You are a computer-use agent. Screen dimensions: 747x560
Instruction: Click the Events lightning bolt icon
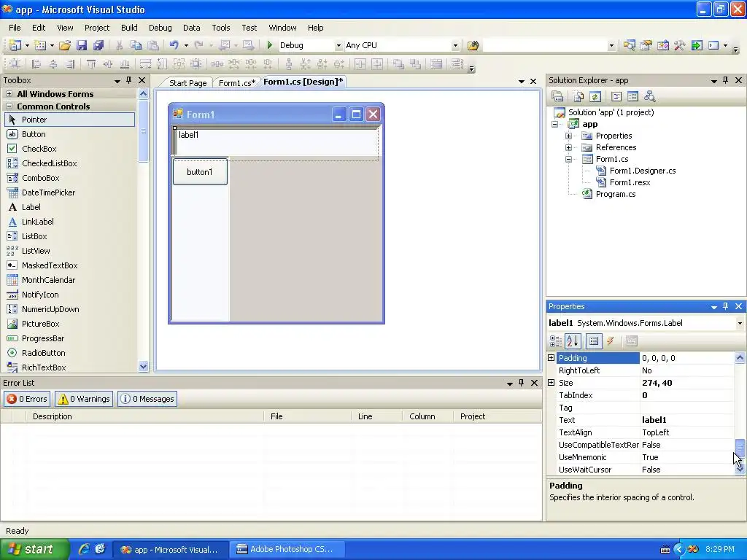click(x=611, y=341)
